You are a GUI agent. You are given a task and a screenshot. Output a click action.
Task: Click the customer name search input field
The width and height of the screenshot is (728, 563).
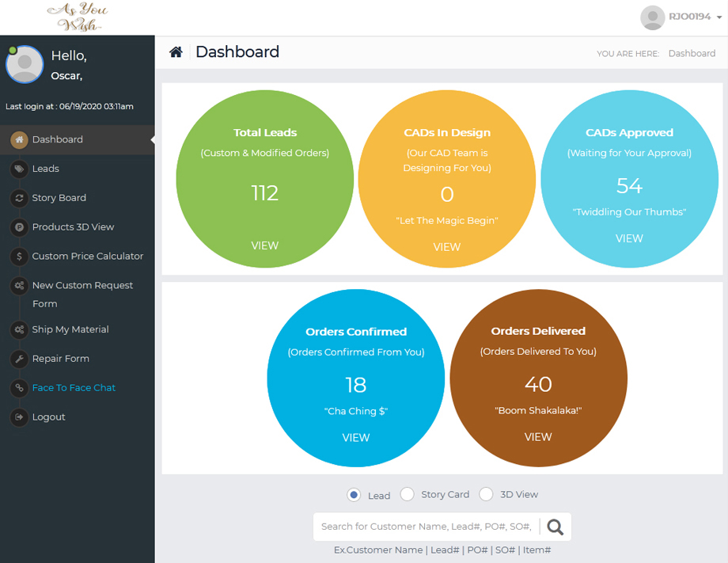click(426, 527)
